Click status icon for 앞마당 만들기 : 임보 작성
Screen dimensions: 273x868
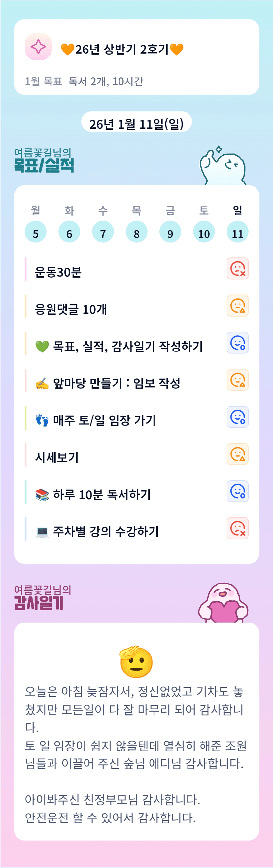click(x=238, y=380)
